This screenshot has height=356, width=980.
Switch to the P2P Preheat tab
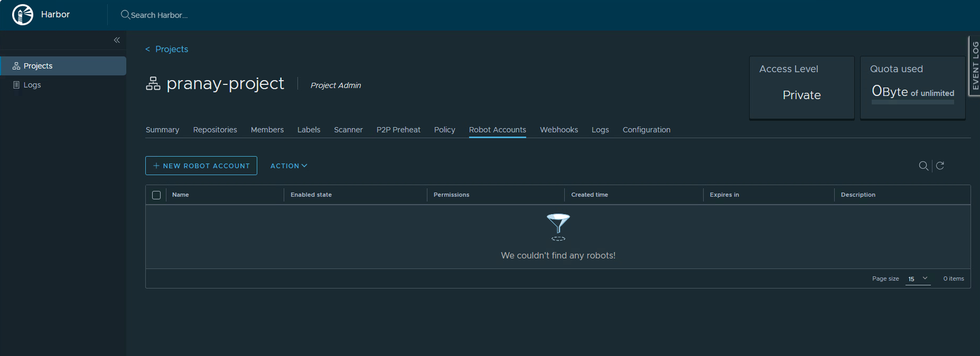pyautogui.click(x=399, y=130)
